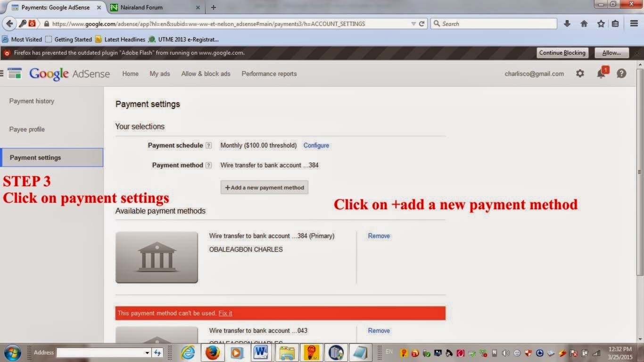Show bookmarks list icon in toolbar

615,24
